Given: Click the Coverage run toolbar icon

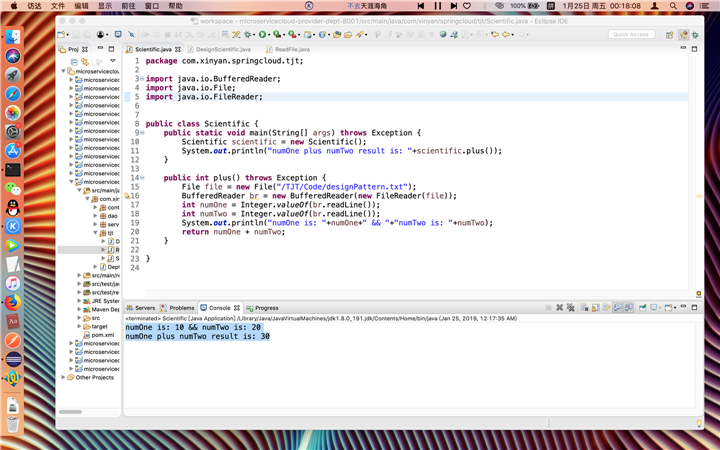Looking at the screenshot, I should pos(277,34).
